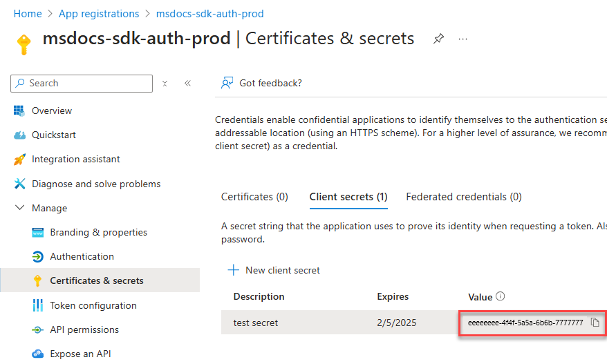Open API permissions menu item
The width and height of the screenshot is (607, 364).
[x=84, y=329]
